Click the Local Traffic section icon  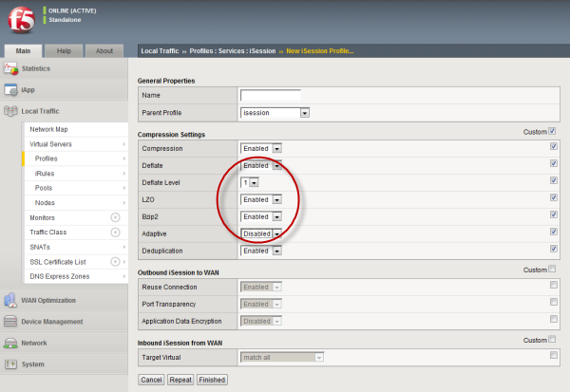tap(11, 112)
